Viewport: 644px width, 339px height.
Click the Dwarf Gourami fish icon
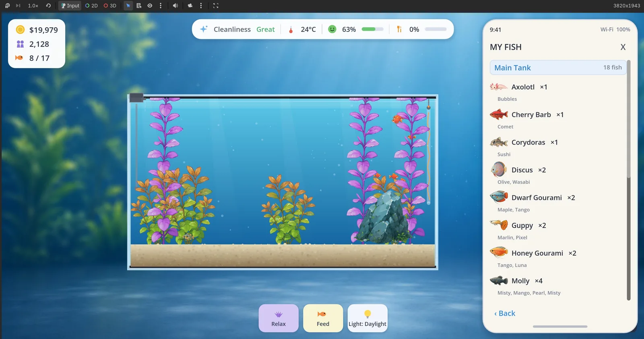499,197
